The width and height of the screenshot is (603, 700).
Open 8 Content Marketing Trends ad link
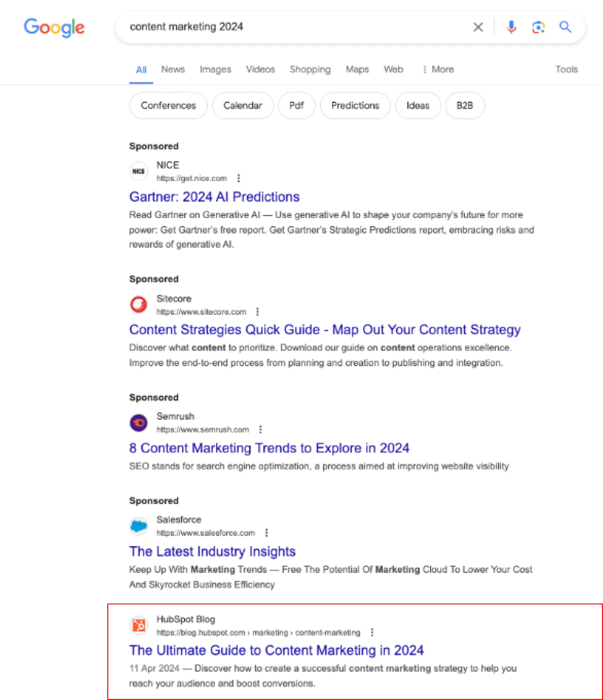click(269, 448)
